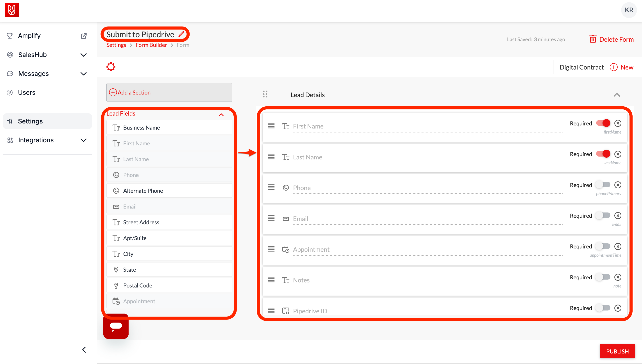The width and height of the screenshot is (642, 364).
Task: Click the trash icon beside Delete Form
Action: pos(592,39)
